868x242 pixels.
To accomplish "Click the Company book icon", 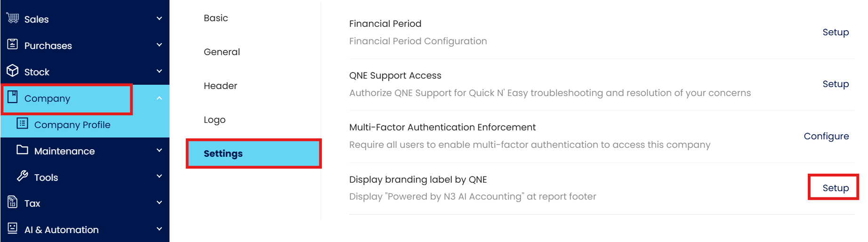I will coord(13,97).
